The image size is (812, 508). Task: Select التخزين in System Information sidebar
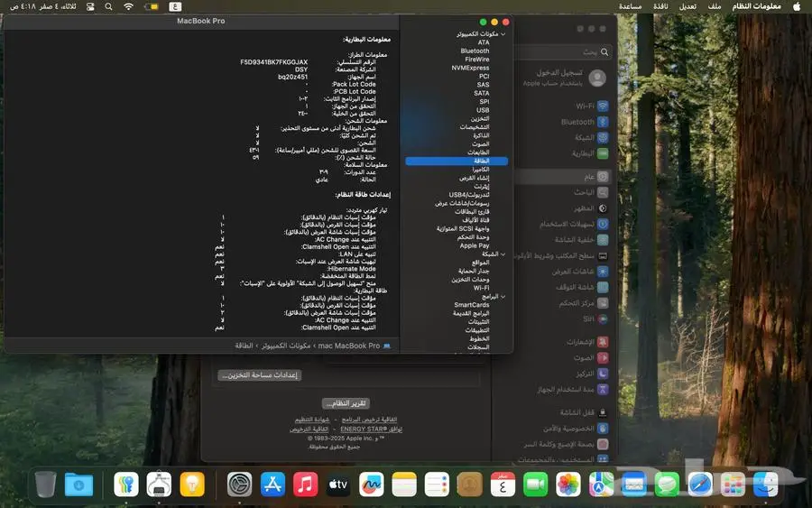[480, 118]
